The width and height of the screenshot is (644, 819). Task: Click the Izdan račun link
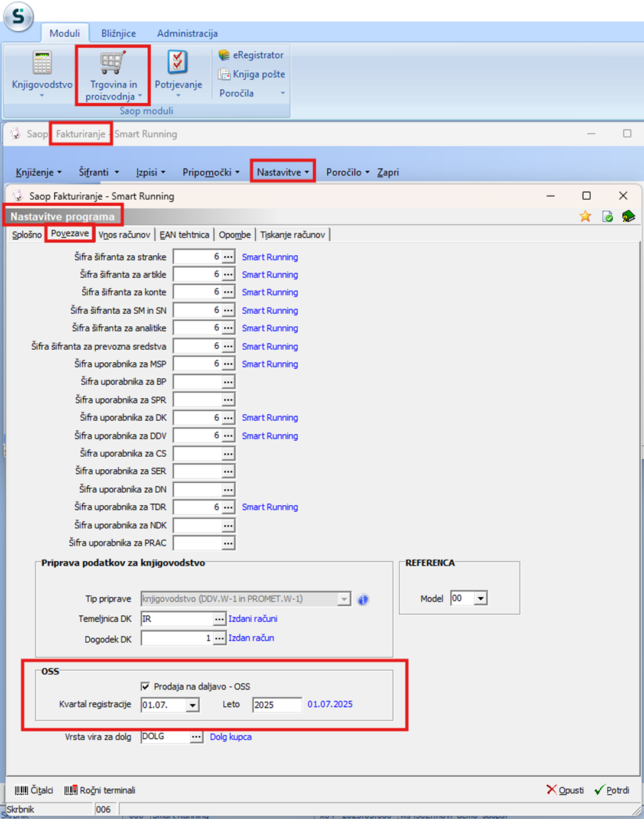pos(251,638)
